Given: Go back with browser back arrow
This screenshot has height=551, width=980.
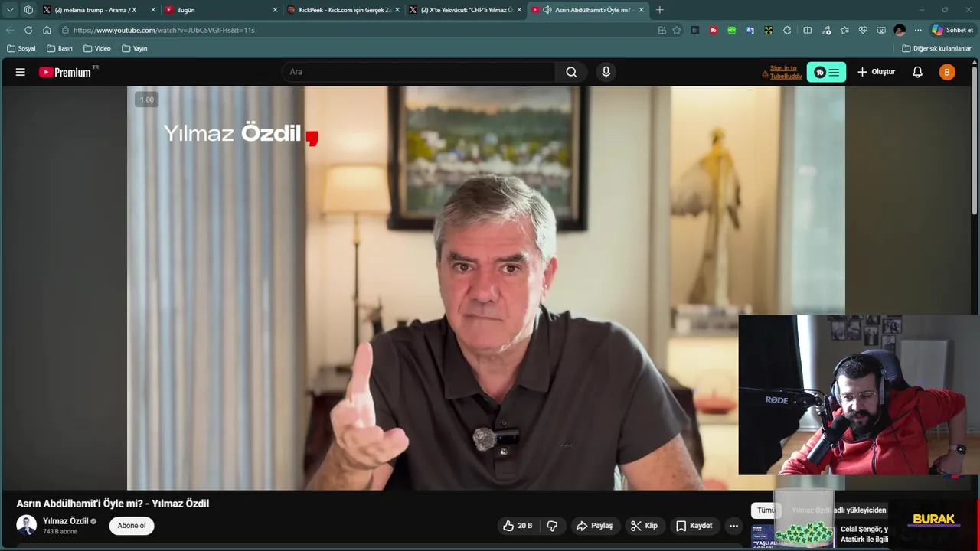Looking at the screenshot, I should pyautogui.click(x=10, y=30).
